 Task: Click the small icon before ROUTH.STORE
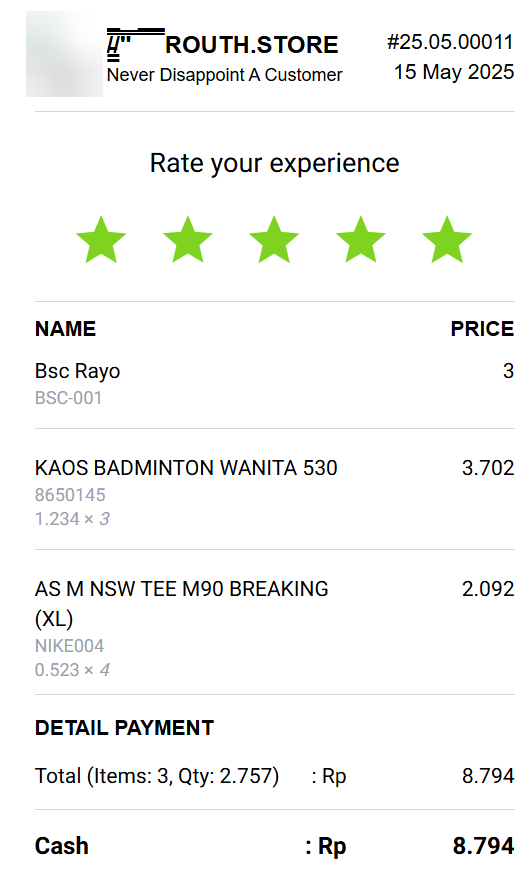[x=135, y=45]
